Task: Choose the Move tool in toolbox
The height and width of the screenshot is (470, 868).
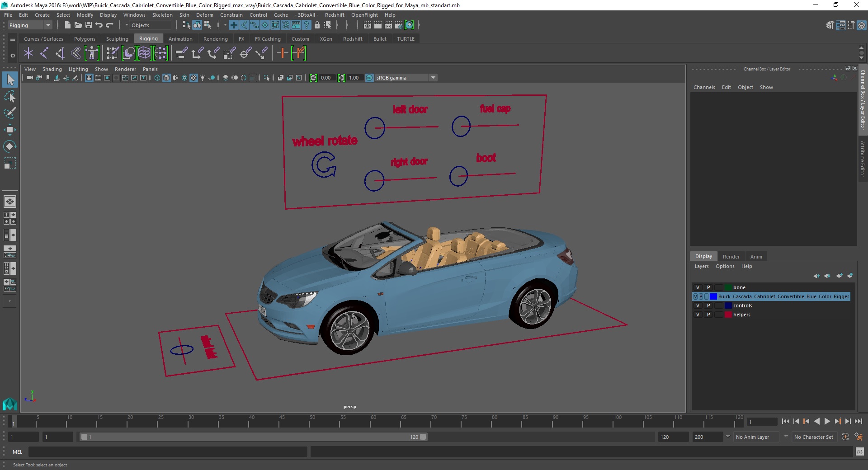Action: (x=10, y=130)
